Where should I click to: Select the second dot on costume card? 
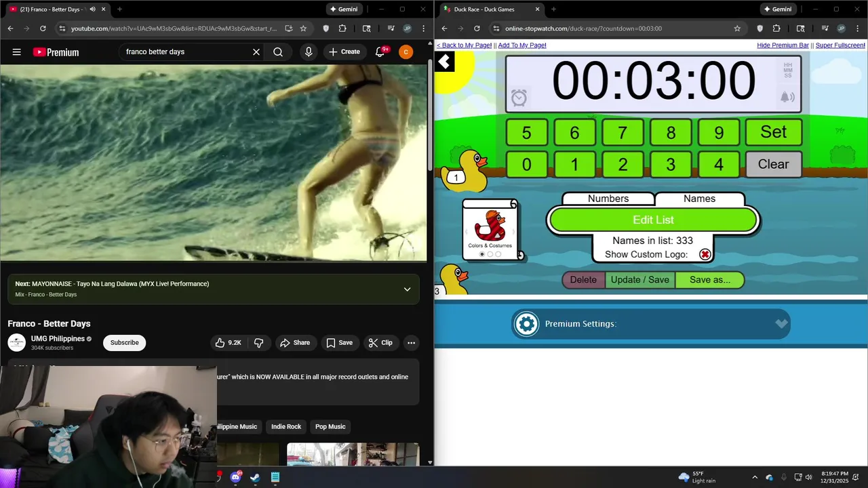click(490, 254)
